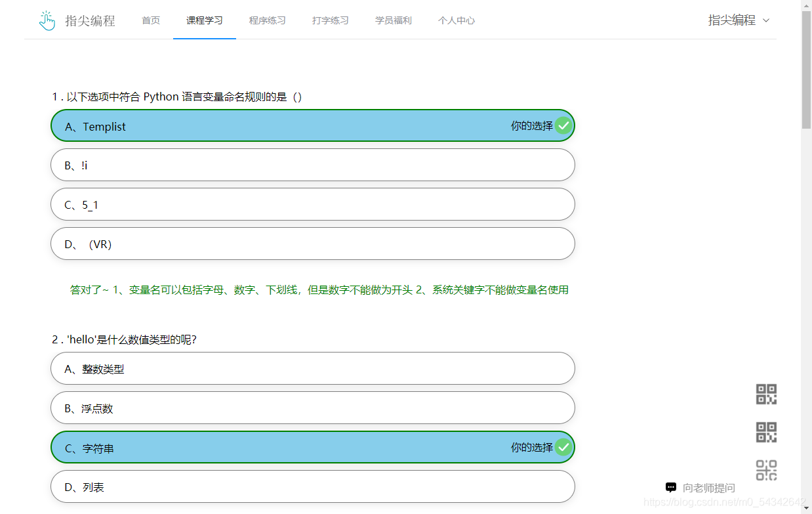Click the top QR code icon

(x=766, y=394)
